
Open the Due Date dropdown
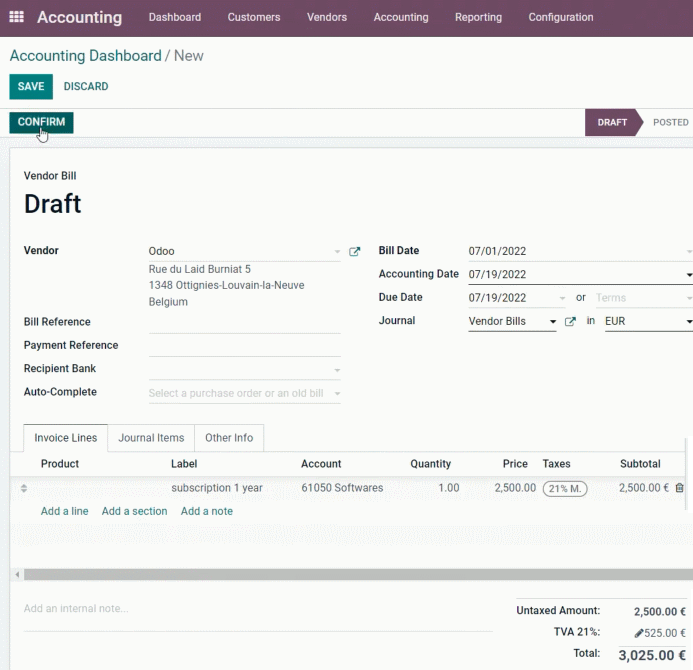click(562, 298)
